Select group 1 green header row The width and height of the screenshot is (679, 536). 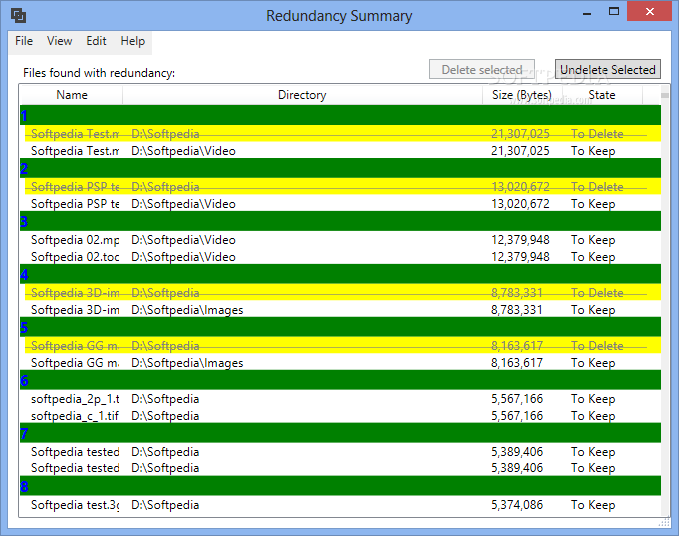coord(340,115)
